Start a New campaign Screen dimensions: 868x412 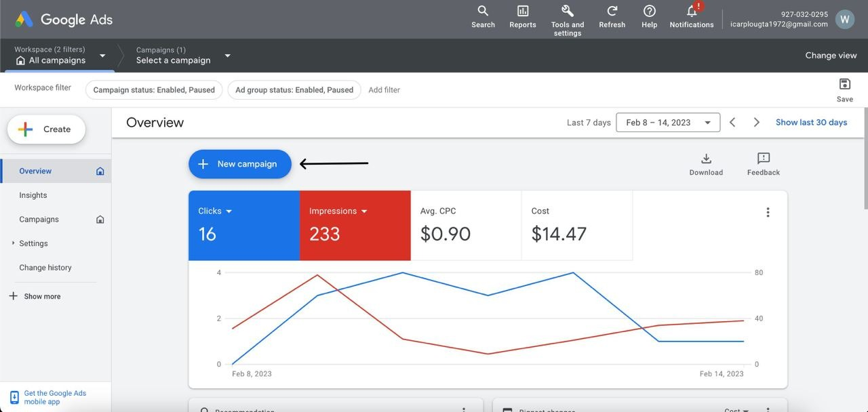pos(240,164)
